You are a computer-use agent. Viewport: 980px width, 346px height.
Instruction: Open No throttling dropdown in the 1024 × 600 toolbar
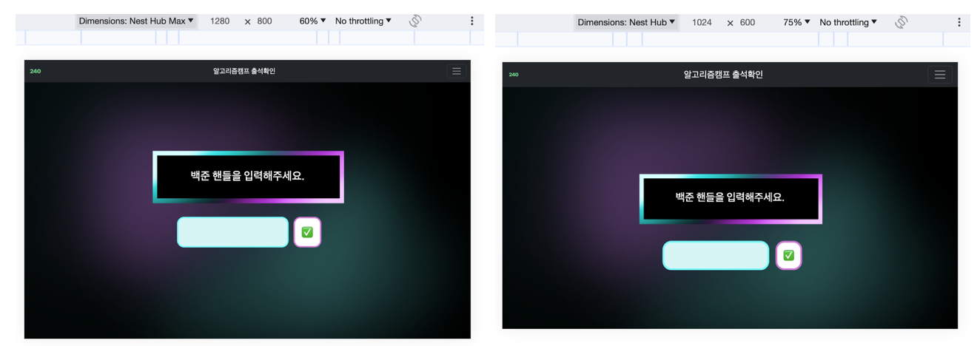[848, 22]
